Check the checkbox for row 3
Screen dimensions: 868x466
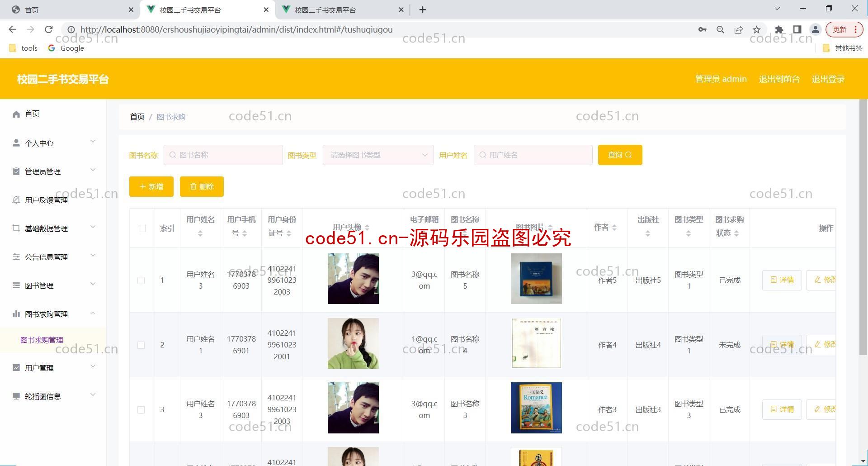click(x=141, y=410)
